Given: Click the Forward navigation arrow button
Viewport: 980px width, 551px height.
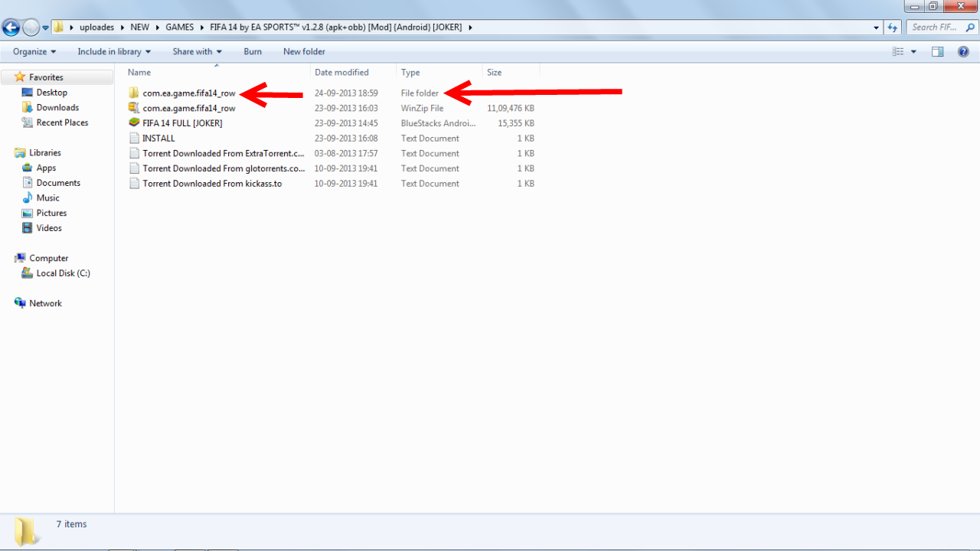Looking at the screenshot, I should pos(31,28).
